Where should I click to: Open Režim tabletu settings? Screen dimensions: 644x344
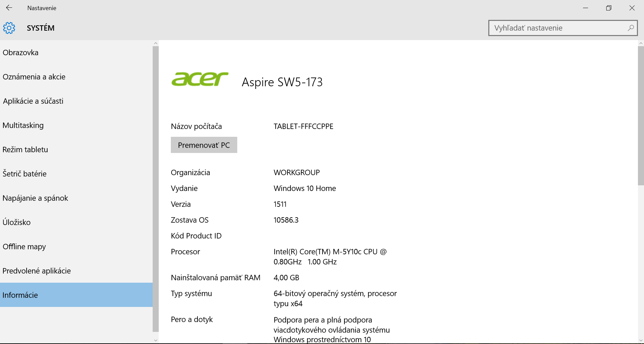(x=76, y=150)
